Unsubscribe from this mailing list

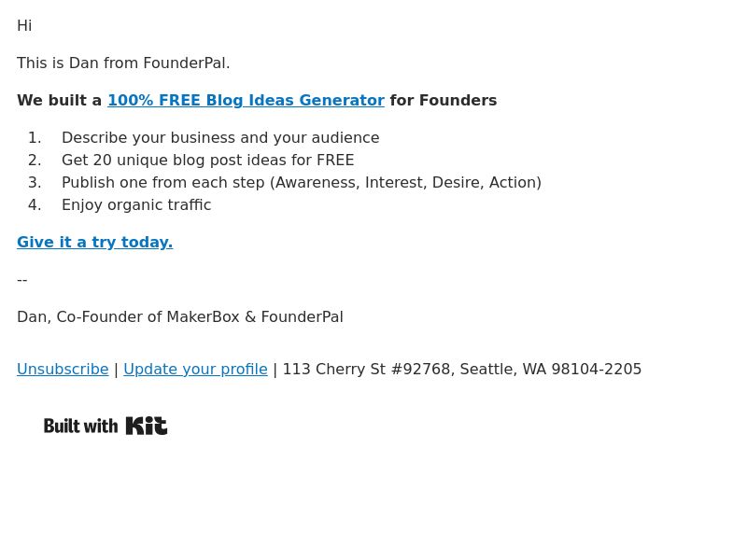click(63, 369)
